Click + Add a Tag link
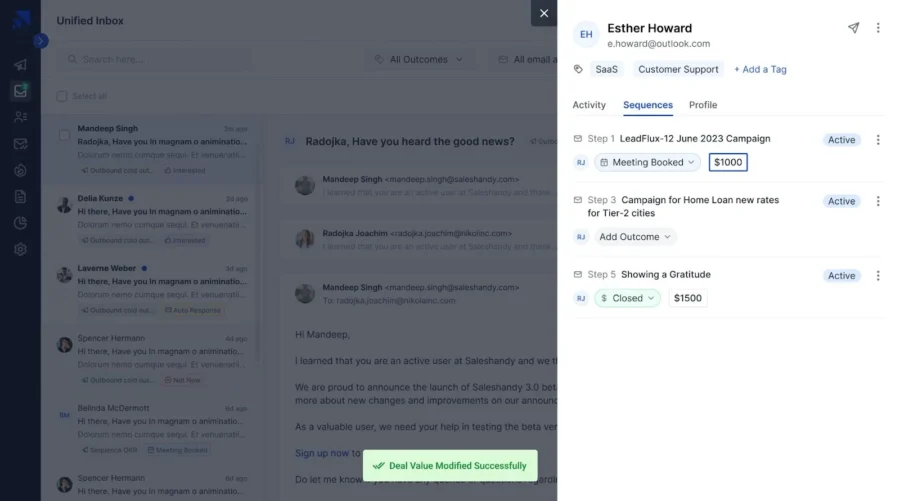The image size is (900, 501). (760, 69)
